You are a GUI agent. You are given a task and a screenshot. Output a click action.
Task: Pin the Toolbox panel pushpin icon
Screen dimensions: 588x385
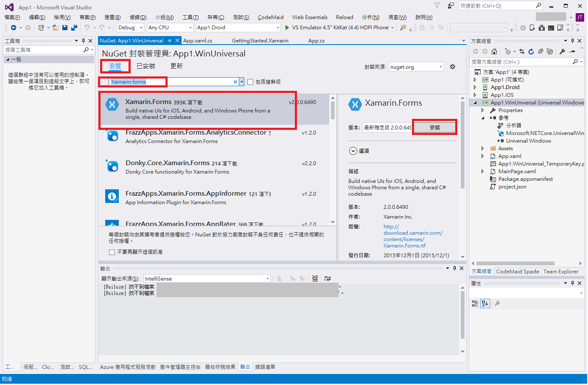(x=84, y=41)
